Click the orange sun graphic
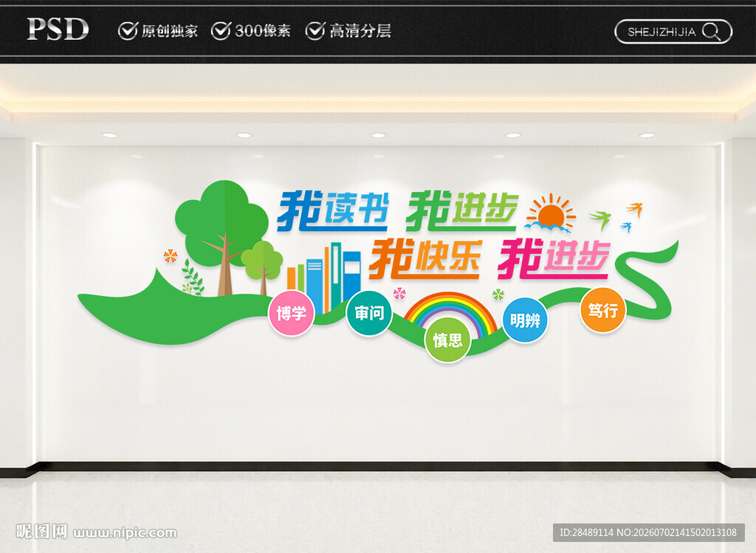 (x=551, y=213)
